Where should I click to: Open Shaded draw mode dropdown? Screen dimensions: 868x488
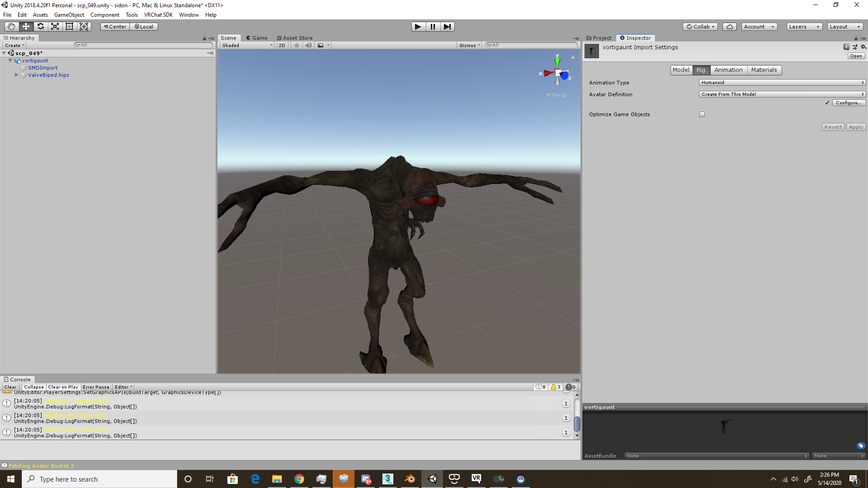pos(247,45)
